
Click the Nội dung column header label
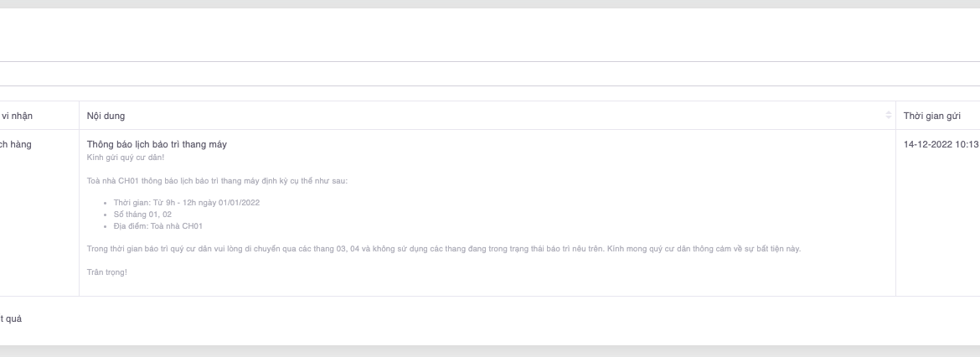tap(106, 116)
